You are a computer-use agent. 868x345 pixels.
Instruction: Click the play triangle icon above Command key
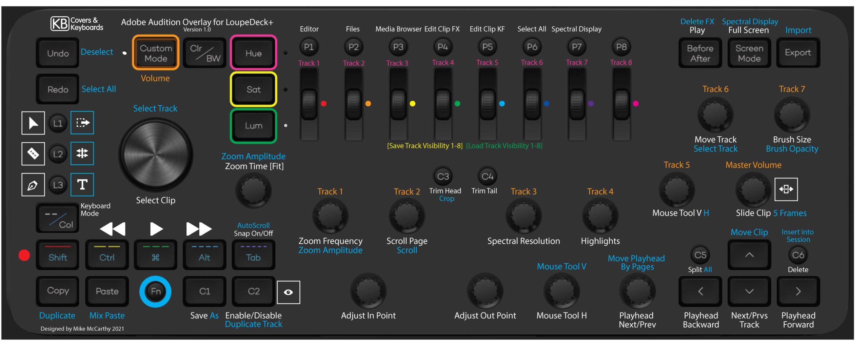point(156,229)
